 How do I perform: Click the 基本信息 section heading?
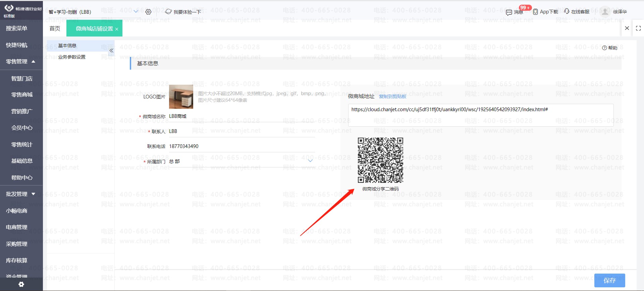pyautogui.click(x=148, y=63)
